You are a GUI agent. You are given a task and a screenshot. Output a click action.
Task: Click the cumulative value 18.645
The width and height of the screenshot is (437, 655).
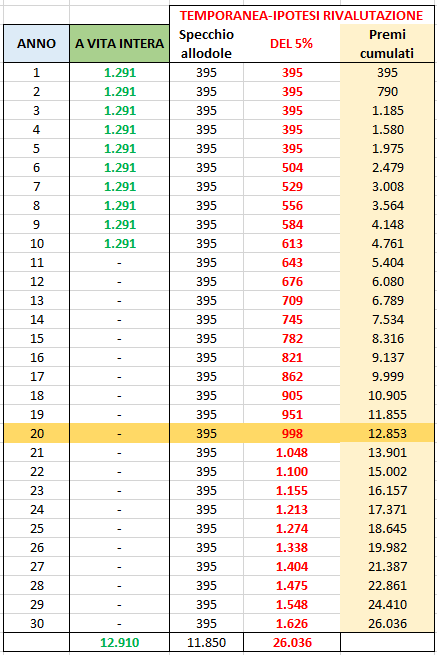(x=387, y=528)
